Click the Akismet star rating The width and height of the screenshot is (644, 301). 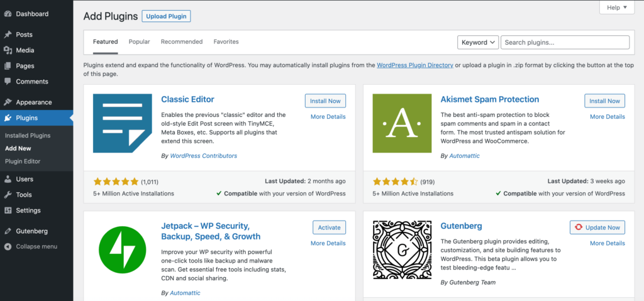click(x=396, y=182)
